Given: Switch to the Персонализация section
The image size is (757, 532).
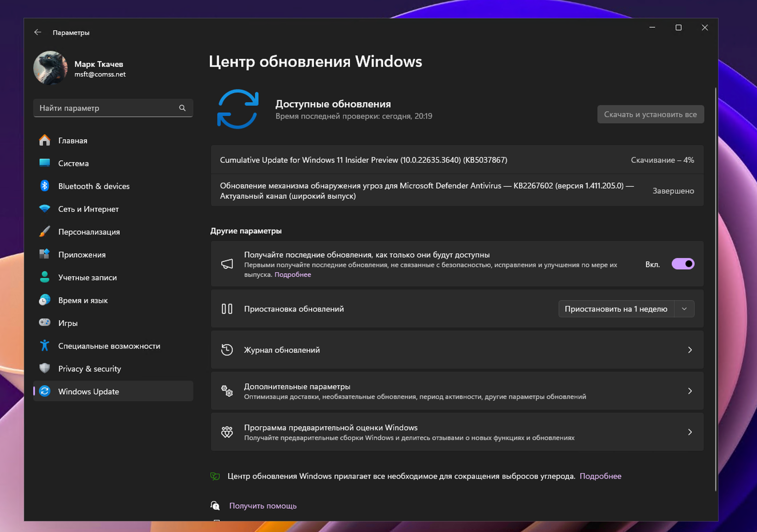Looking at the screenshot, I should point(113,231).
